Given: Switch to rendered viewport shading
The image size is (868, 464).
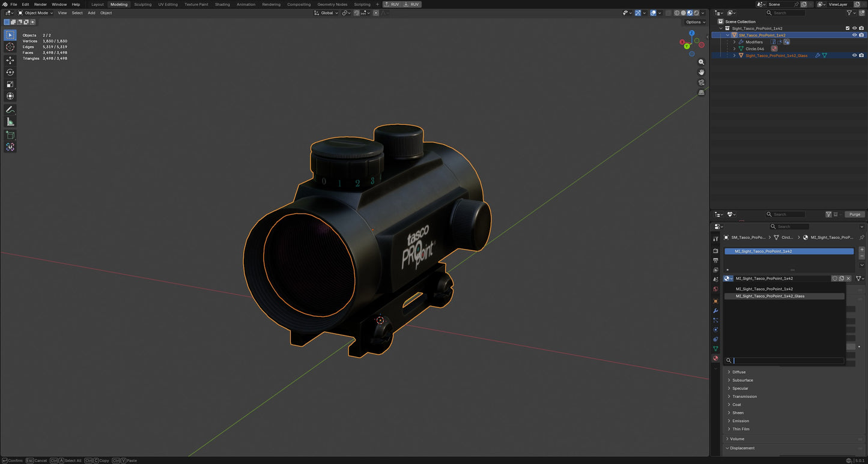Looking at the screenshot, I should point(696,13).
